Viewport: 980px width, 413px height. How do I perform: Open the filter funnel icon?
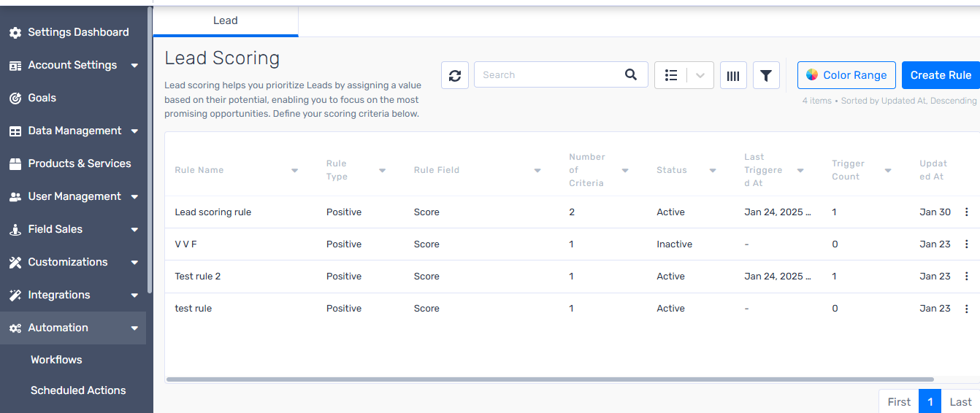click(766, 75)
